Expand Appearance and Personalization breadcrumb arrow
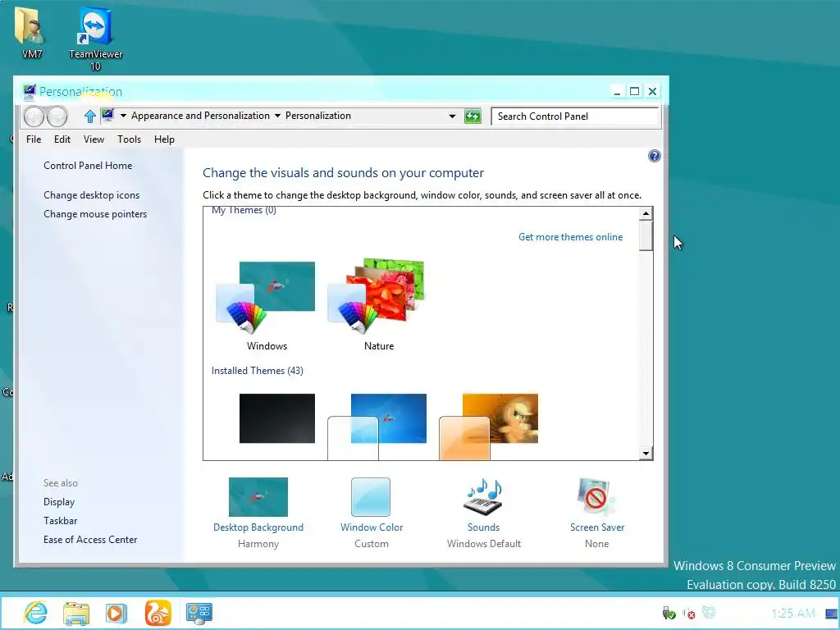Screen dimensions: 840x630 pyautogui.click(x=277, y=116)
